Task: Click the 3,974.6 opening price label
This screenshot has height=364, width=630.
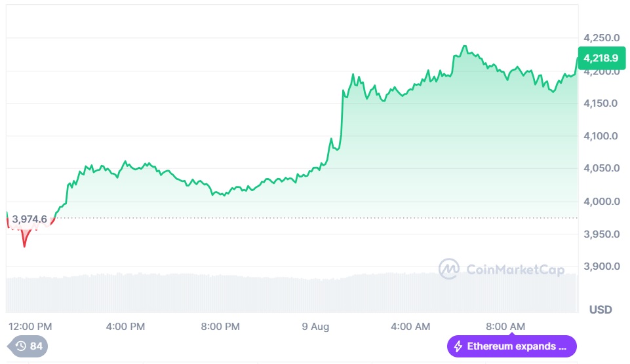Action: pos(30,219)
